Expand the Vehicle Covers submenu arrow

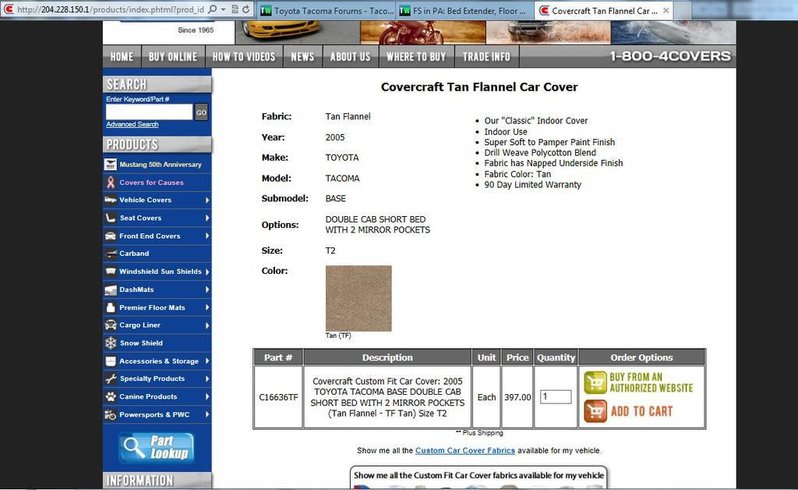(207, 200)
